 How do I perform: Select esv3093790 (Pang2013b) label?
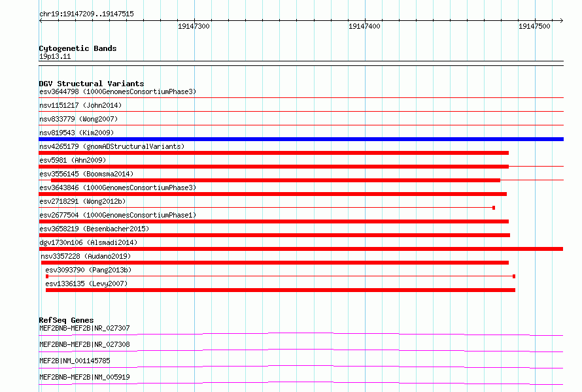[88, 270]
